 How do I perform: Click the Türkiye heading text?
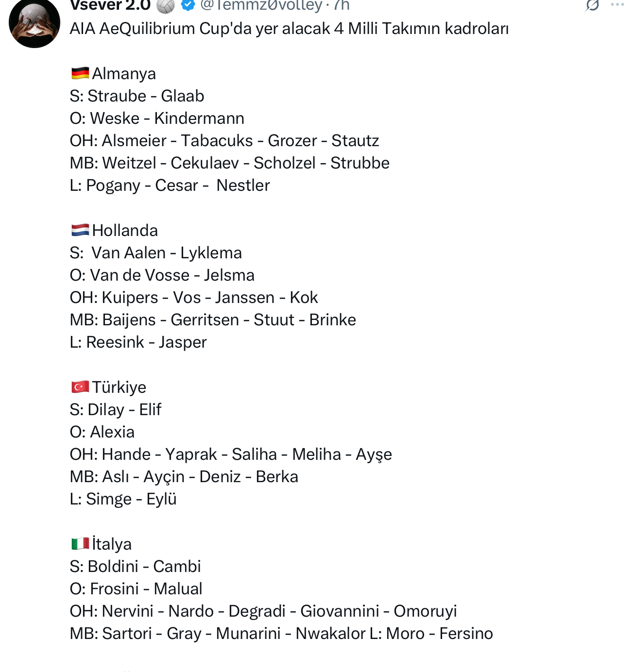(119, 387)
